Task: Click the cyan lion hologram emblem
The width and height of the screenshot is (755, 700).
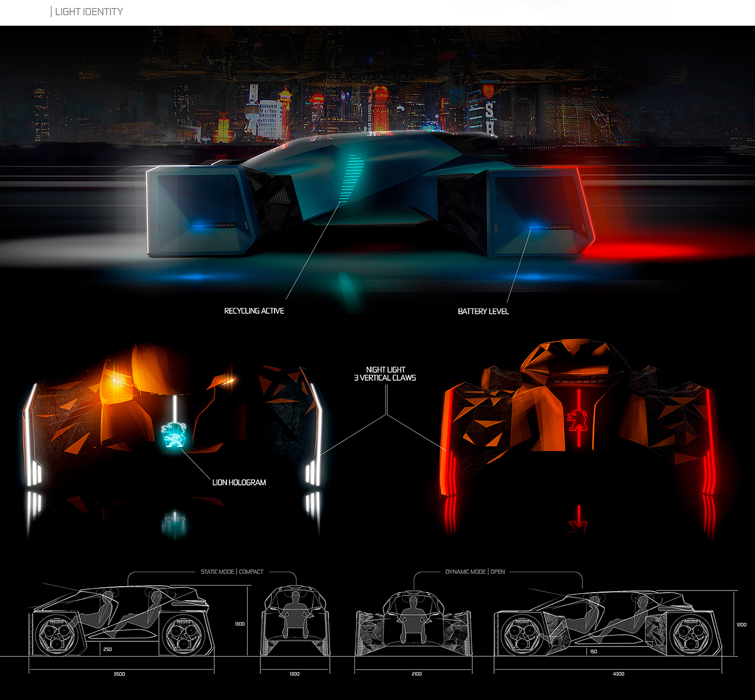Action: click(x=174, y=435)
